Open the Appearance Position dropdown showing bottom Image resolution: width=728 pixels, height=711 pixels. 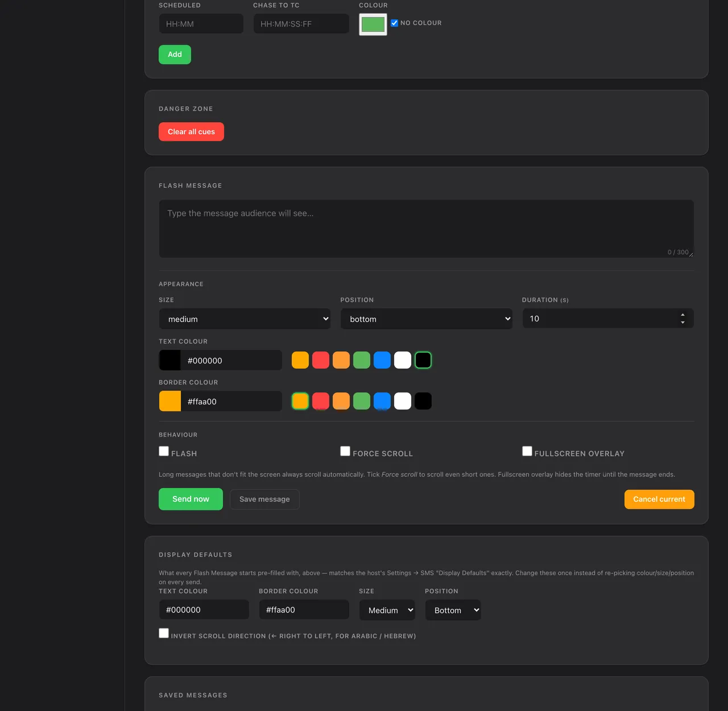coord(427,319)
